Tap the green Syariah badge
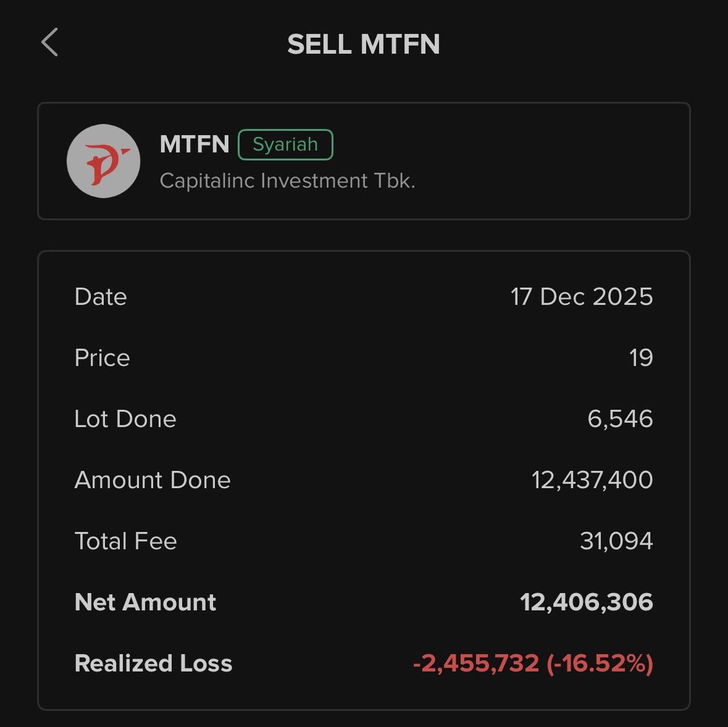728x727 pixels. [285, 144]
